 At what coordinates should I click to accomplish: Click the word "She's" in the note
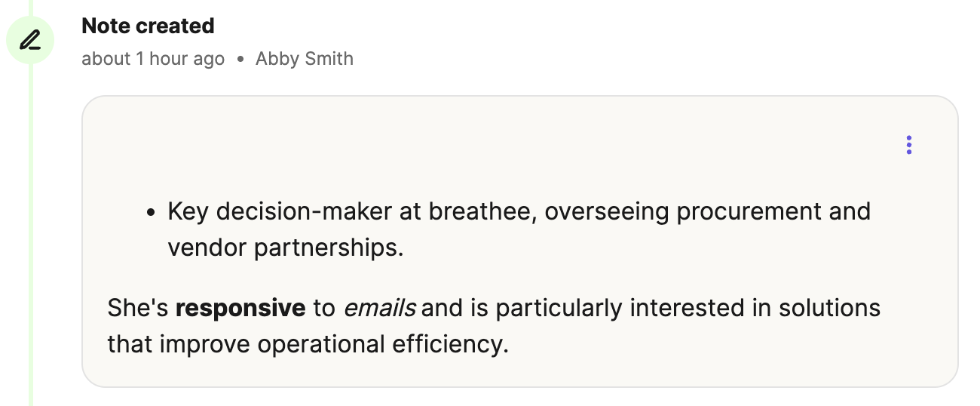[138, 308]
